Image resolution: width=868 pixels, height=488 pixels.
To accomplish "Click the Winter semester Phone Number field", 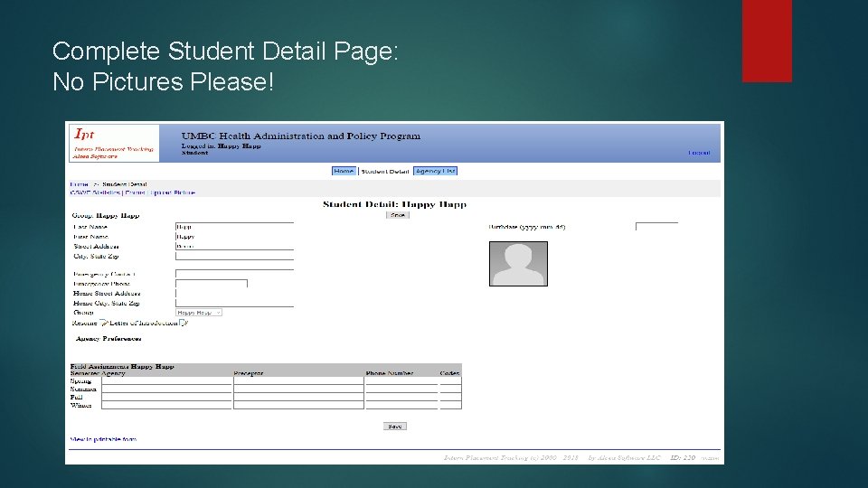I will tap(401, 405).
